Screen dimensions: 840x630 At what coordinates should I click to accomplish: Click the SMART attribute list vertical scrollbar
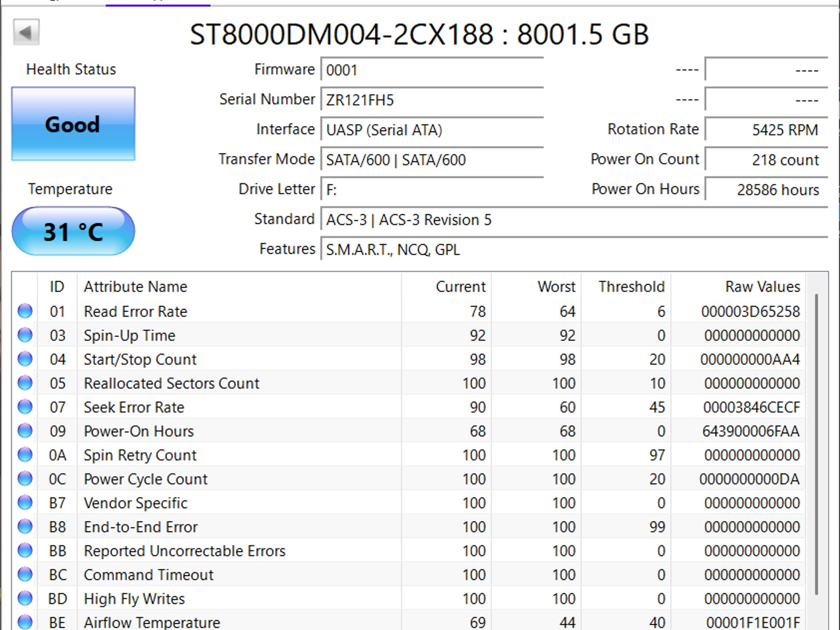[x=817, y=445]
